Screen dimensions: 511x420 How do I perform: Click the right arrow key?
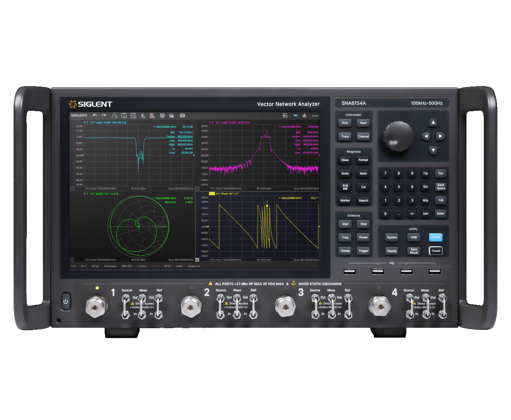[440, 136]
